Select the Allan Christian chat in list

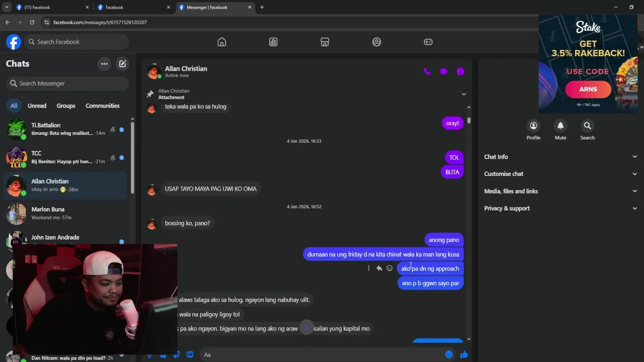[x=65, y=185]
